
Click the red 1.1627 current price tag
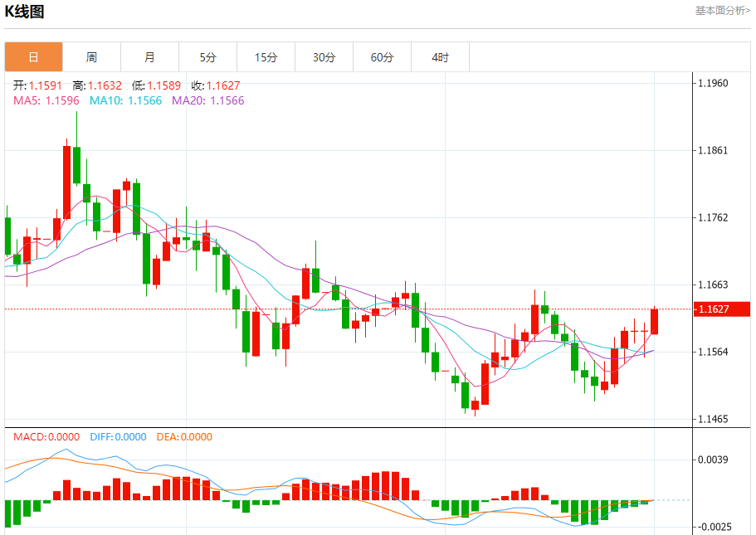coord(720,309)
